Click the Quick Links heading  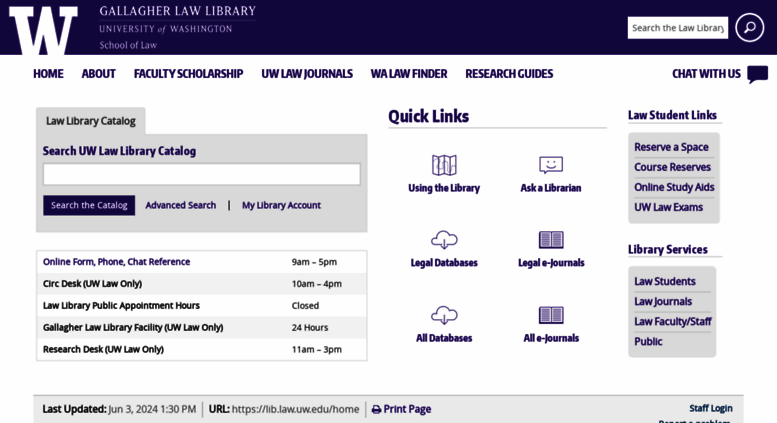coord(429,116)
